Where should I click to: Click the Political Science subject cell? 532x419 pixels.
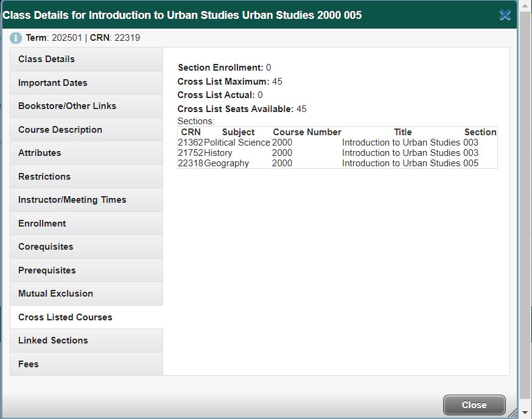237,143
